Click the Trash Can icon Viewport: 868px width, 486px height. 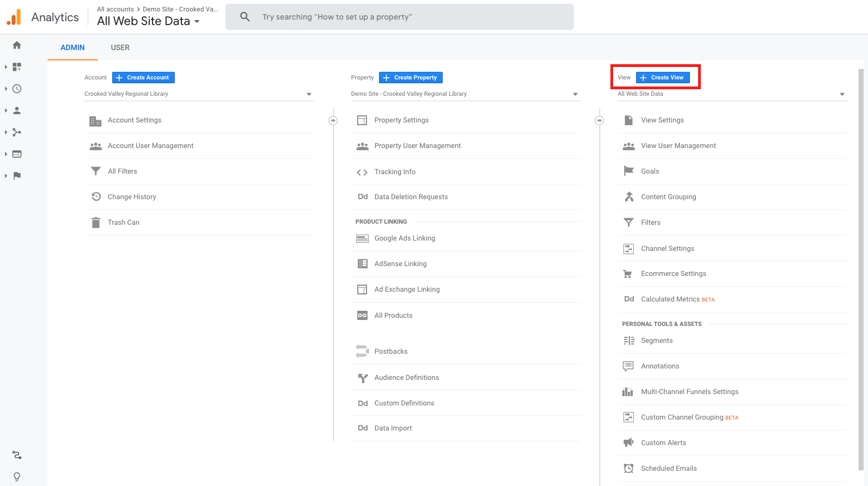tap(96, 223)
